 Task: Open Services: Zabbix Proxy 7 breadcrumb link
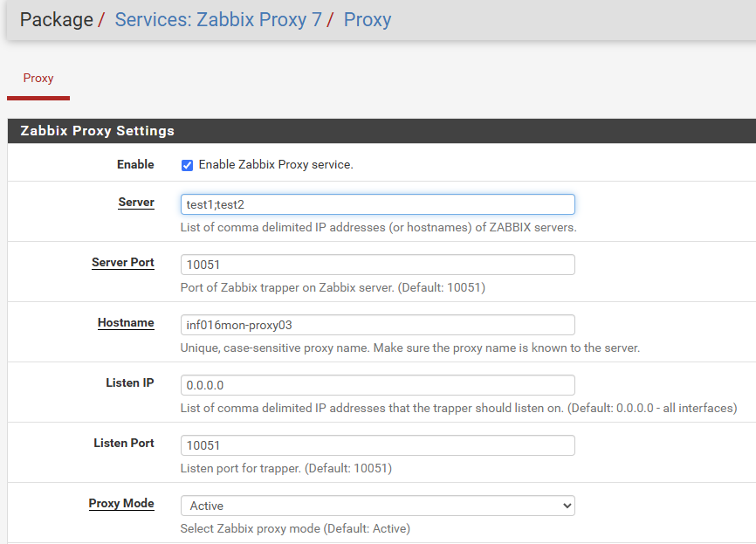218,20
